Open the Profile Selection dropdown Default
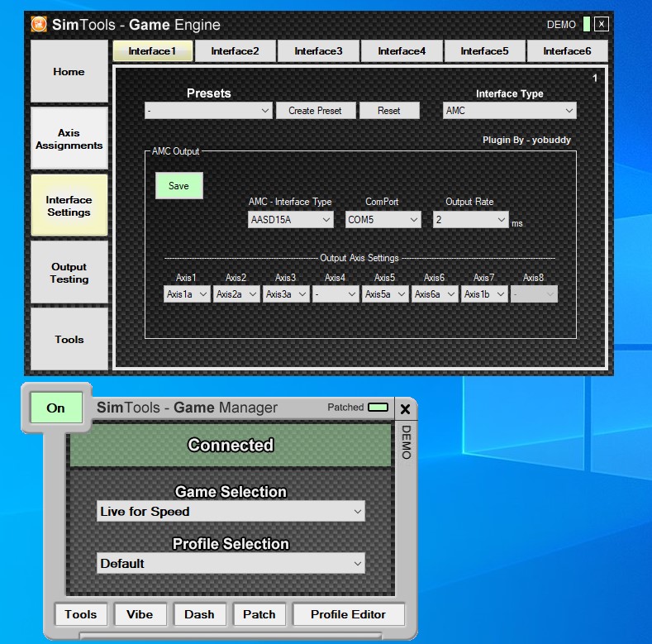652x644 pixels. coord(231,563)
